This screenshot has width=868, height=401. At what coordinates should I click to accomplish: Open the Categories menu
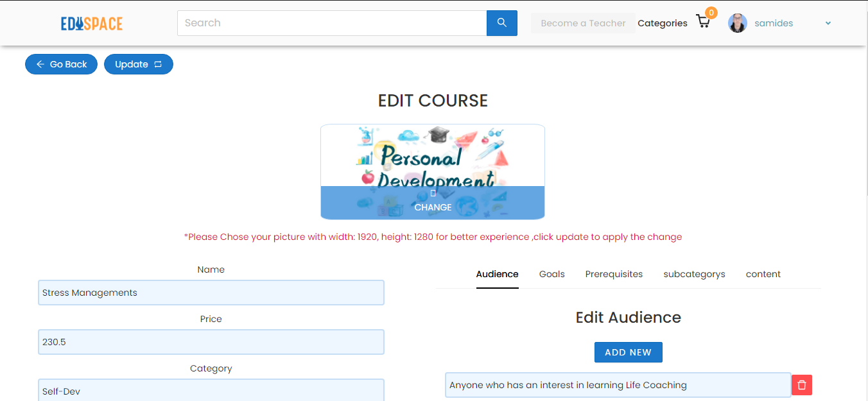coord(663,23)
